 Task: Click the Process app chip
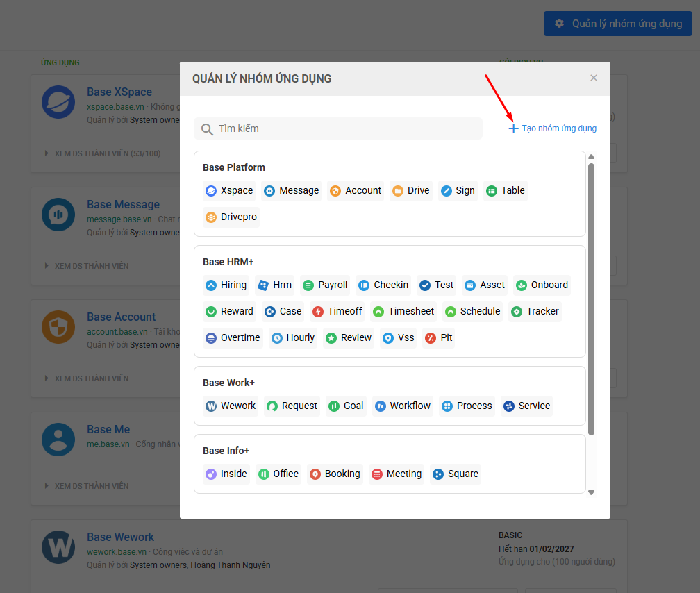[467, 406]
